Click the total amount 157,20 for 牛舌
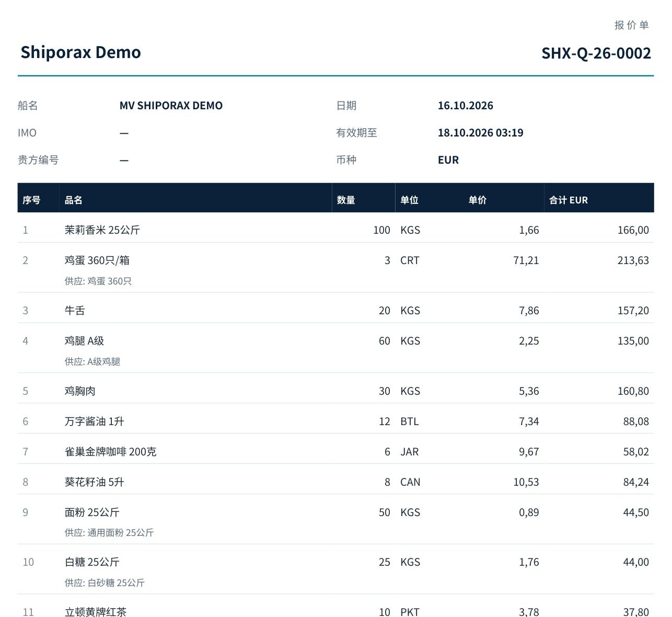Viewport: 672px width, 617px height. [x=633, y=311]
